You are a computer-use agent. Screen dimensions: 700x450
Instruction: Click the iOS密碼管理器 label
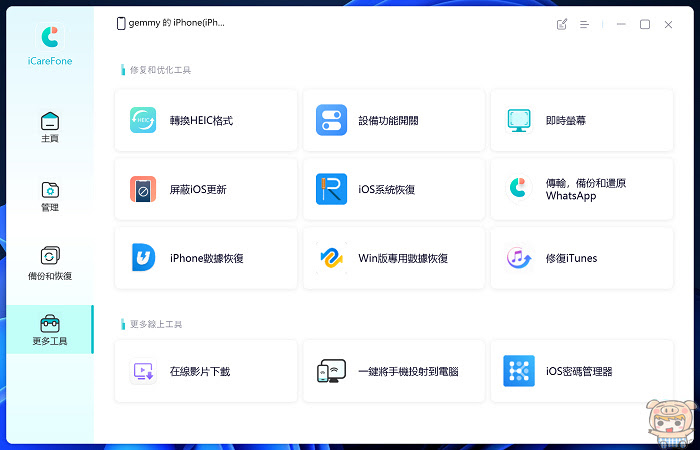click(579, 371)
